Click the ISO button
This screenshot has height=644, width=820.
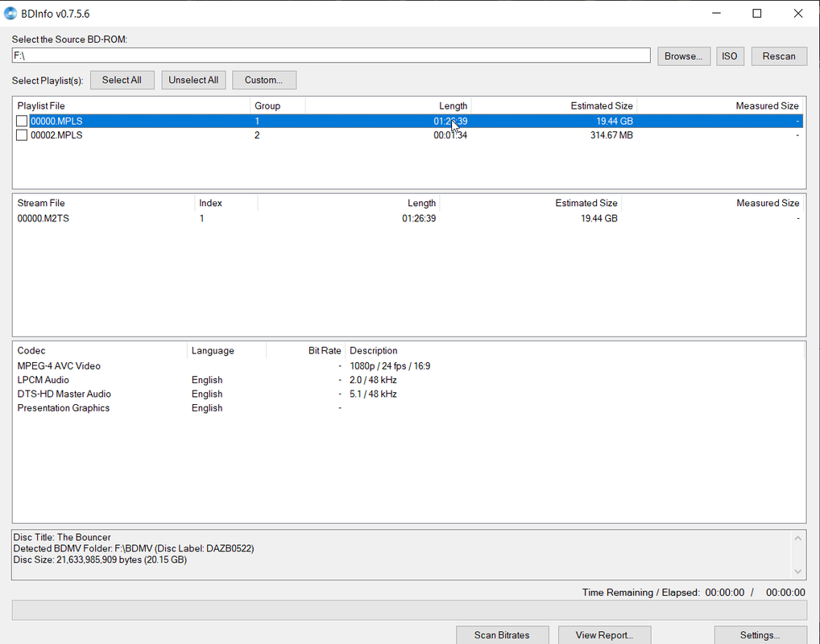(x=730, y=56)
